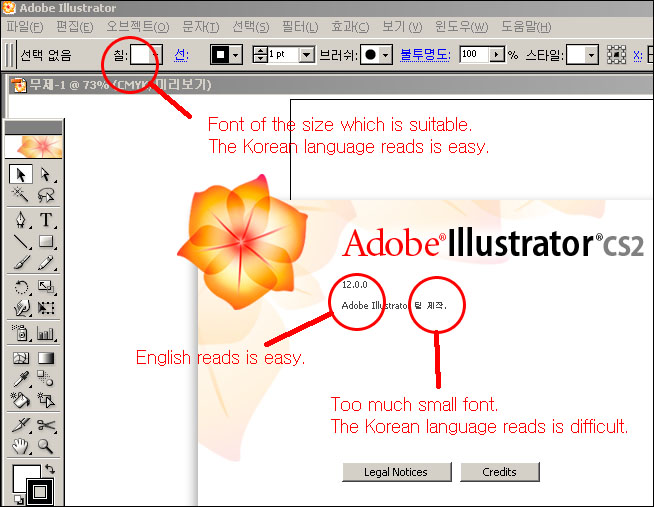Click the control bar stroke swatch
Image resolution: width=654 pixels, height=507 pixels.
coord(221,55)
